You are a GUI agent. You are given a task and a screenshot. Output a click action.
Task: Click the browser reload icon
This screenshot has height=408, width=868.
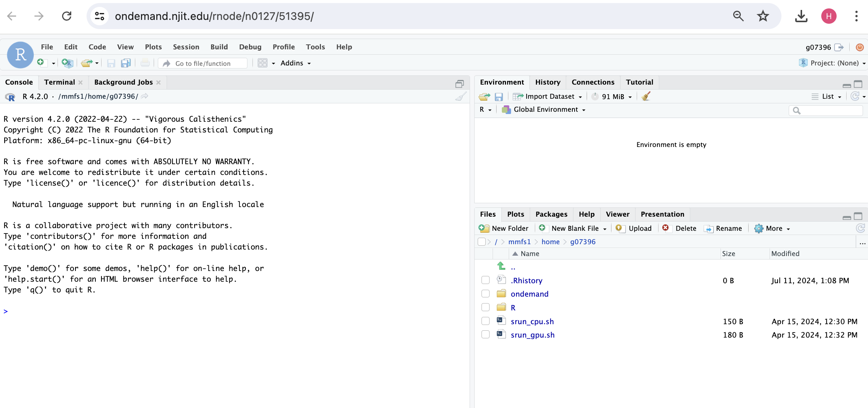[67, 16]
